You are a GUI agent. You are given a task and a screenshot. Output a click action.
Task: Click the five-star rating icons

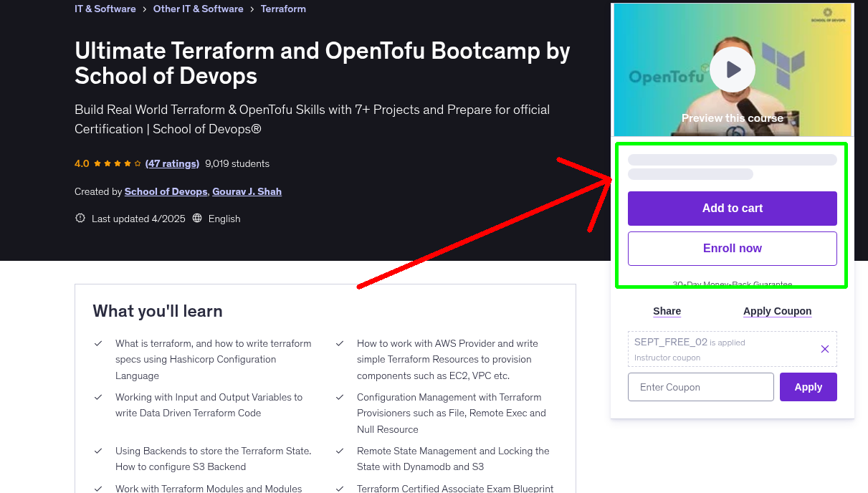point(118,163)
